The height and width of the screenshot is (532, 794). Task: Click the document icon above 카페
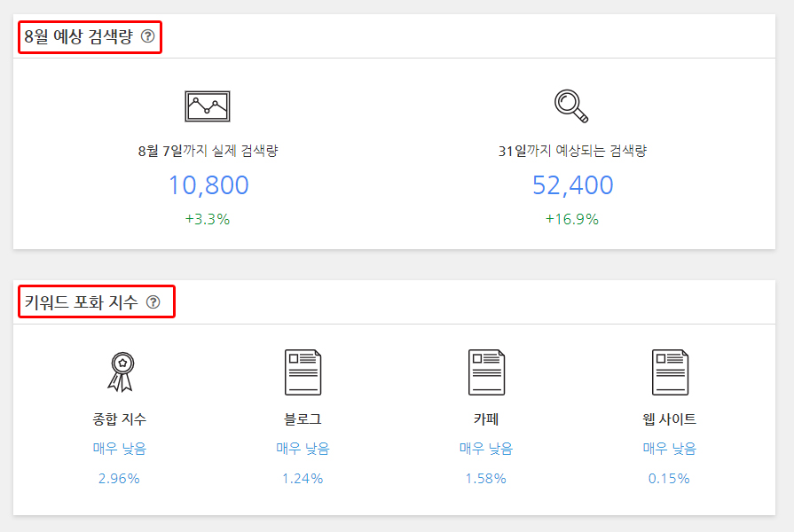point(486,372)
